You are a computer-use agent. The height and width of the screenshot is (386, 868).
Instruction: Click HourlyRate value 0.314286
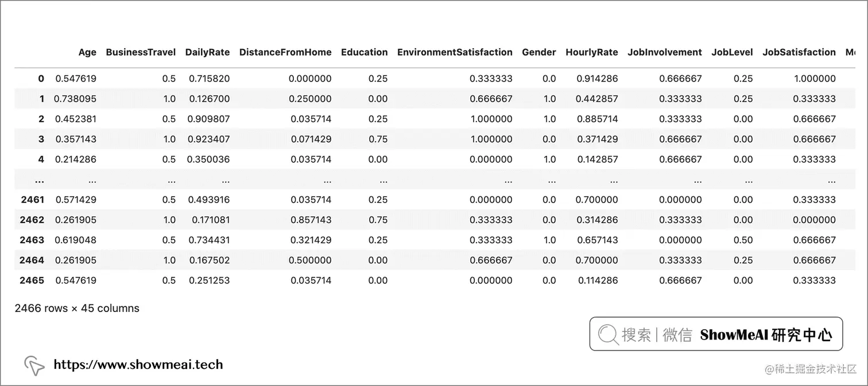click(597, 220)
